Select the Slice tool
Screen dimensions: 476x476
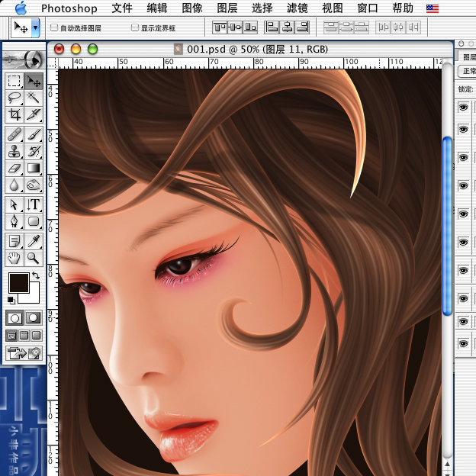click(34, 114)
